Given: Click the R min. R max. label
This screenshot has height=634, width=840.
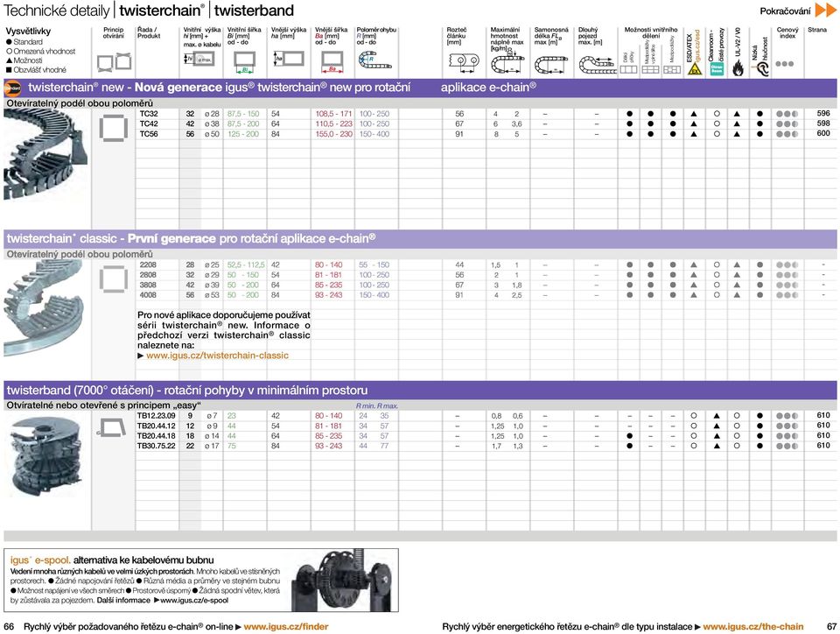Looking at the screenshot, I should (x=377, y=405).
